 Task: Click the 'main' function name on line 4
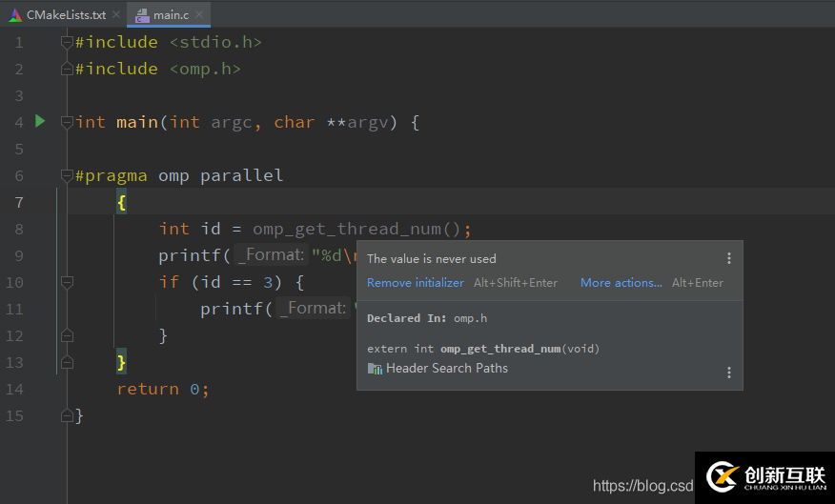point(137,122)
